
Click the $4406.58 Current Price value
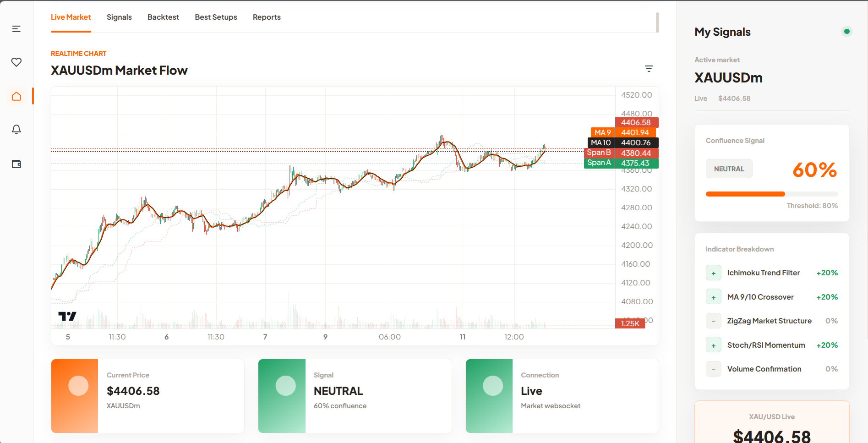(133, 391)
